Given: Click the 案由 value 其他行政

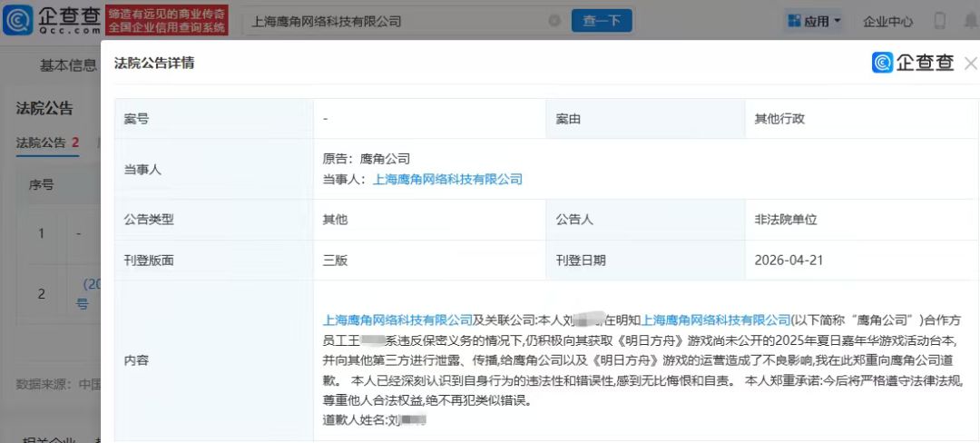Looking at the screenshot, I should pos(780,119).
